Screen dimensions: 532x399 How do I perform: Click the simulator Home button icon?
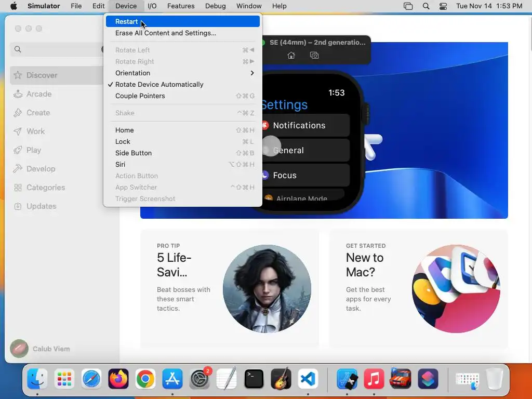coord(291,55)
